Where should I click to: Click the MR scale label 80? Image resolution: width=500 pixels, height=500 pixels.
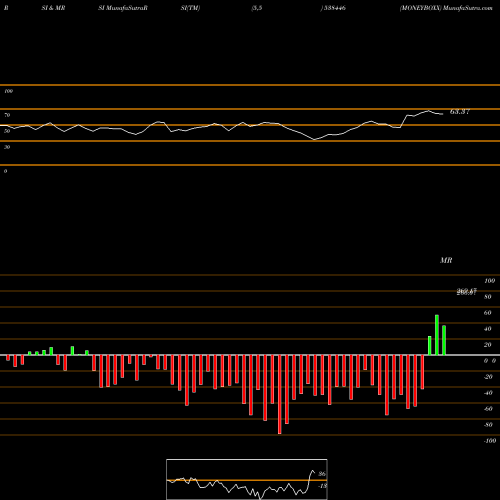point(488,297)
